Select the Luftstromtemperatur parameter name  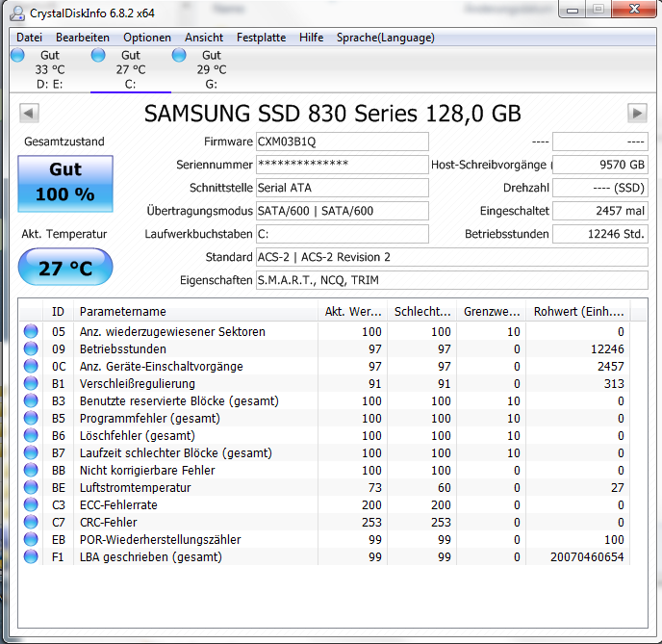point(135,487)
